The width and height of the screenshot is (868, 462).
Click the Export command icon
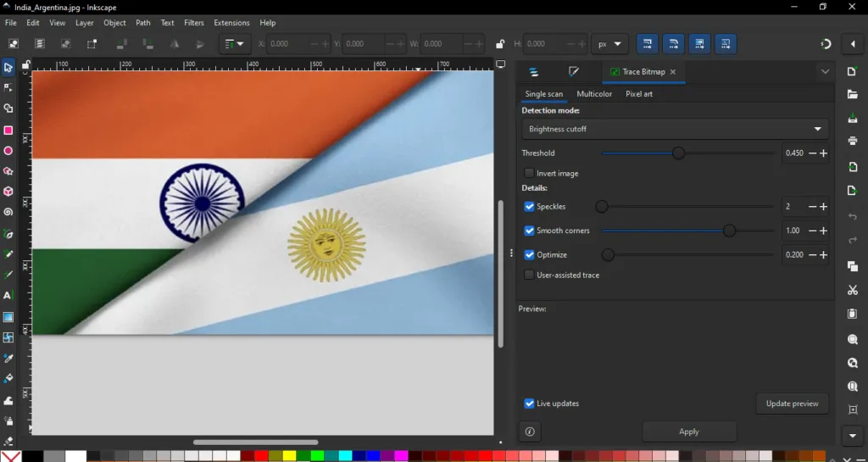853,191
